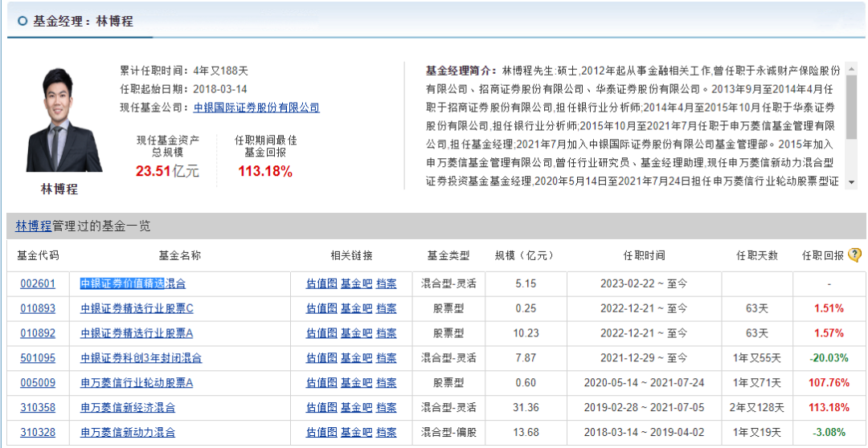Select fund code 501095

tap(39, 358)
